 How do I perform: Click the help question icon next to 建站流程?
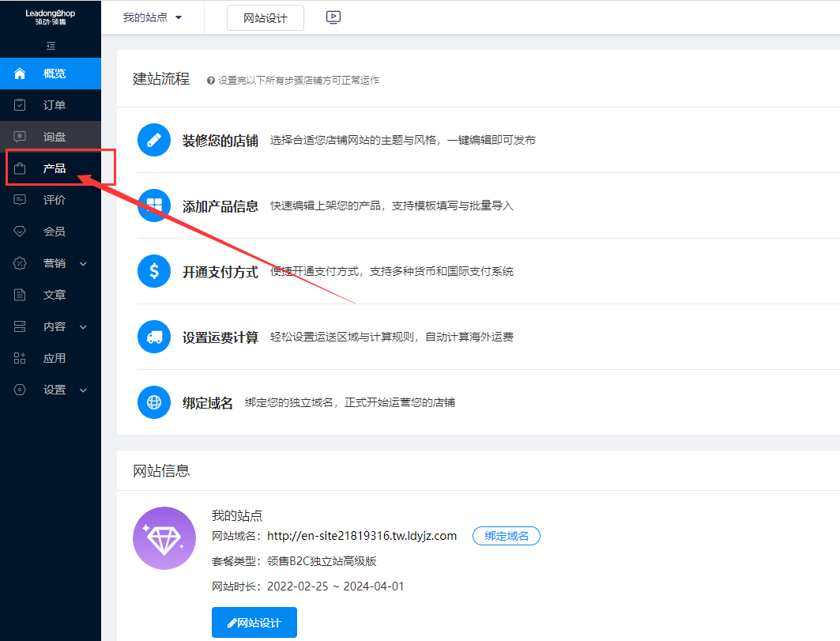209,79
